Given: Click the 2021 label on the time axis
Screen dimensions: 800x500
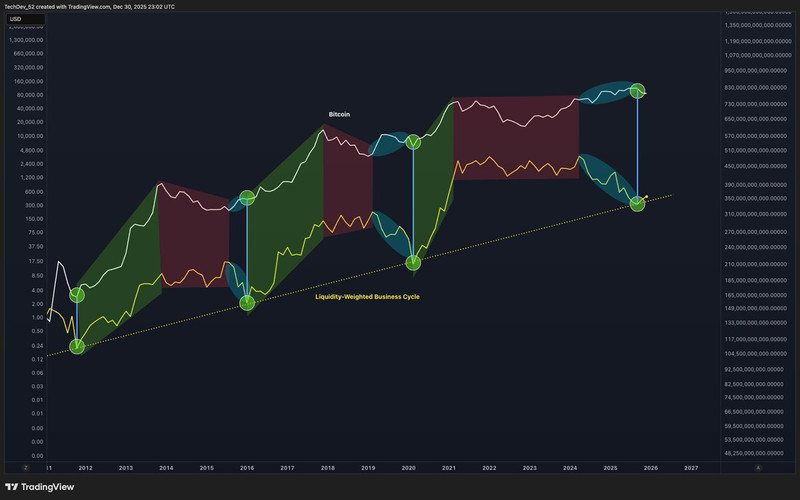Looking at the screenshot, I should [449, 467].
